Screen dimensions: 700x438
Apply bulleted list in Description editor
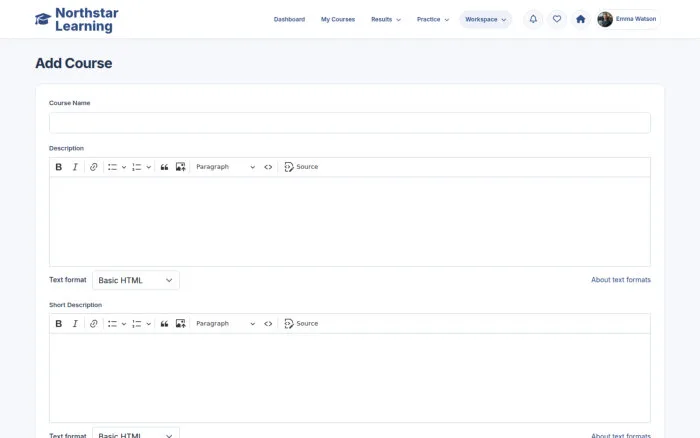coord(112,167)
